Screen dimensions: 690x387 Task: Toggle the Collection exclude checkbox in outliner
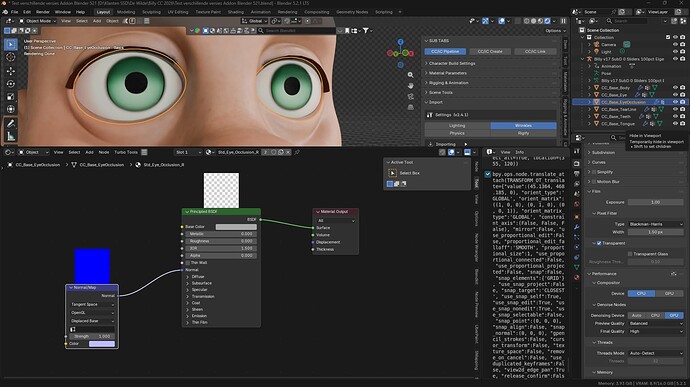click(668, 37)
